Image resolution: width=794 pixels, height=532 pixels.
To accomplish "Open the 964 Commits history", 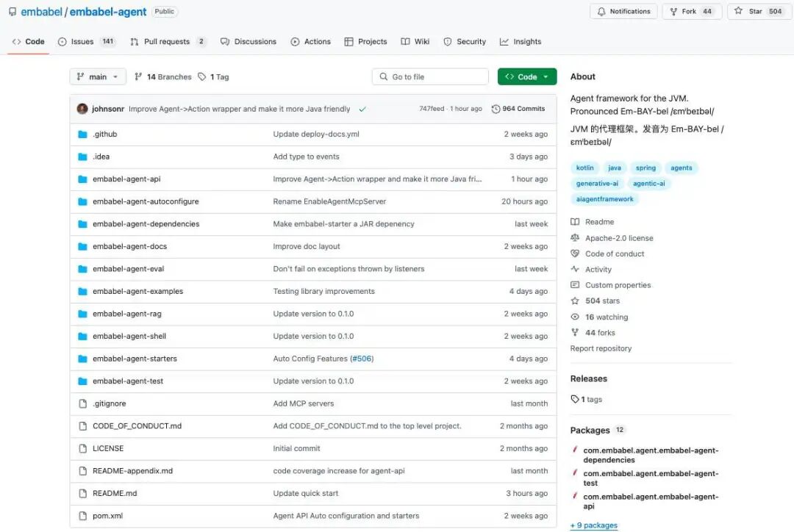I will click(x=518, y=109).
